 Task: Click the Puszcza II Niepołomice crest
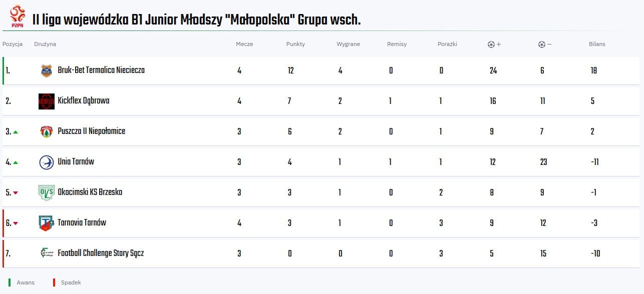tap(47, 131)
